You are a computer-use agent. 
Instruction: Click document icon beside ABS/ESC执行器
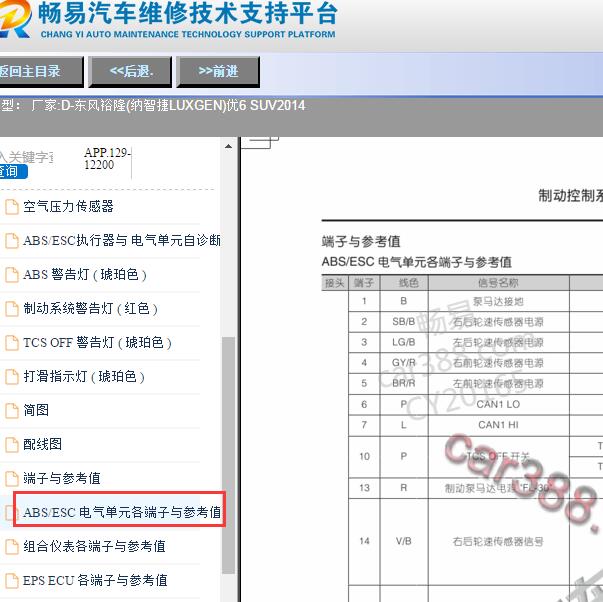(12, 240)
